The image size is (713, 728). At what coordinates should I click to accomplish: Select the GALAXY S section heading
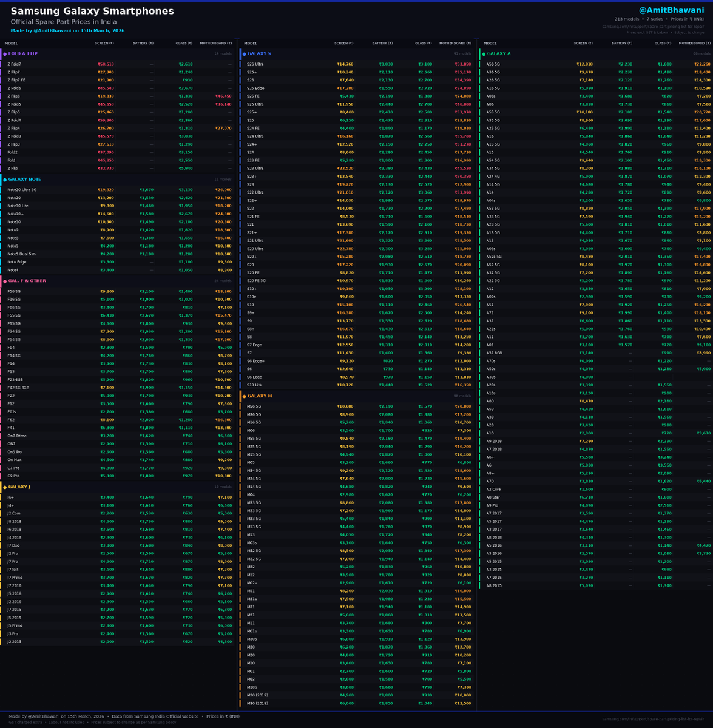coord(259,54)
